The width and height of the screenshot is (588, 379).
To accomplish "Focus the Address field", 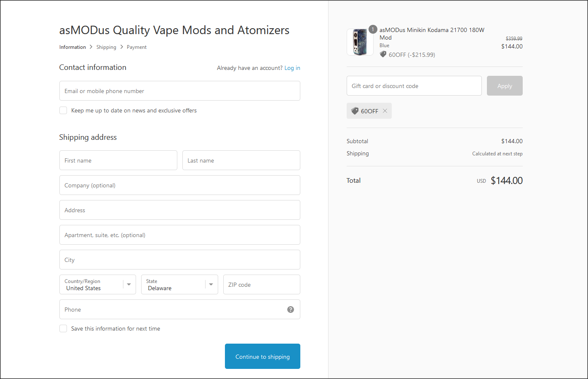I will point(179,210).
